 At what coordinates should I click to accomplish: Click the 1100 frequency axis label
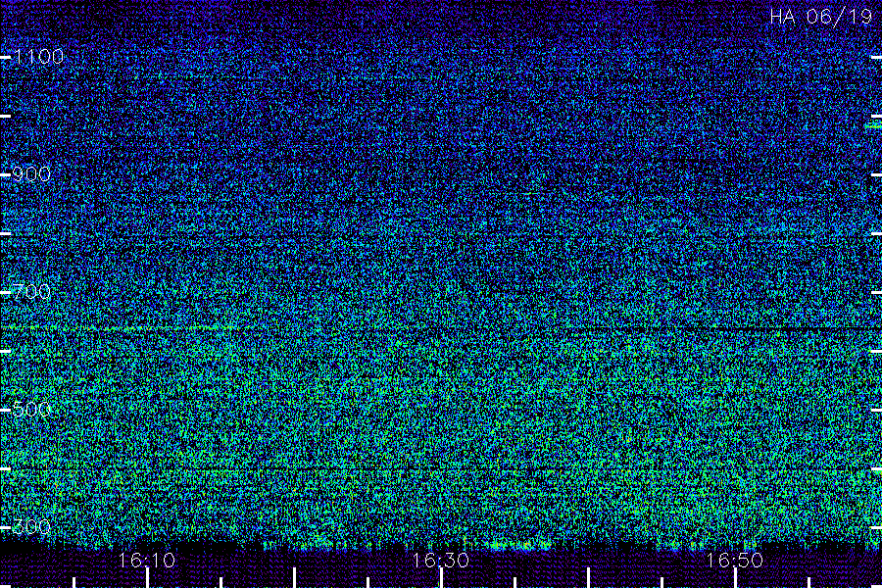point(38,57)
